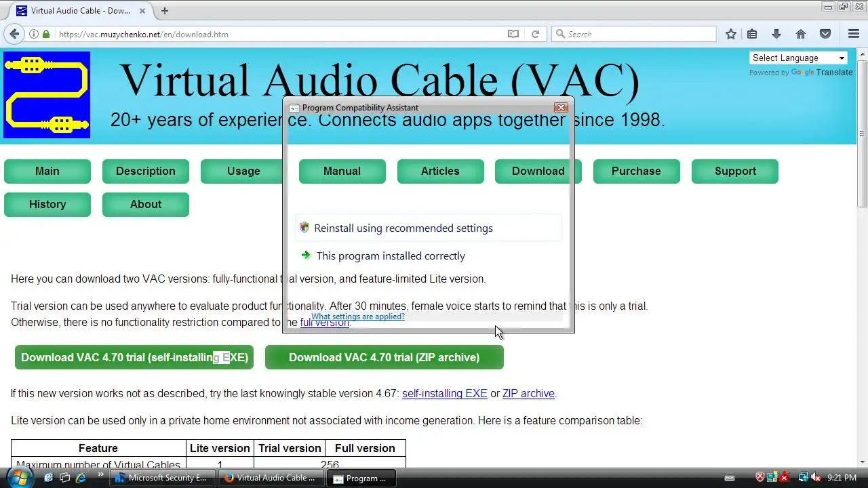This screenshot has width=868, height=488.
Task: Click 'Full version' table header cell
Action: (365, 448)
